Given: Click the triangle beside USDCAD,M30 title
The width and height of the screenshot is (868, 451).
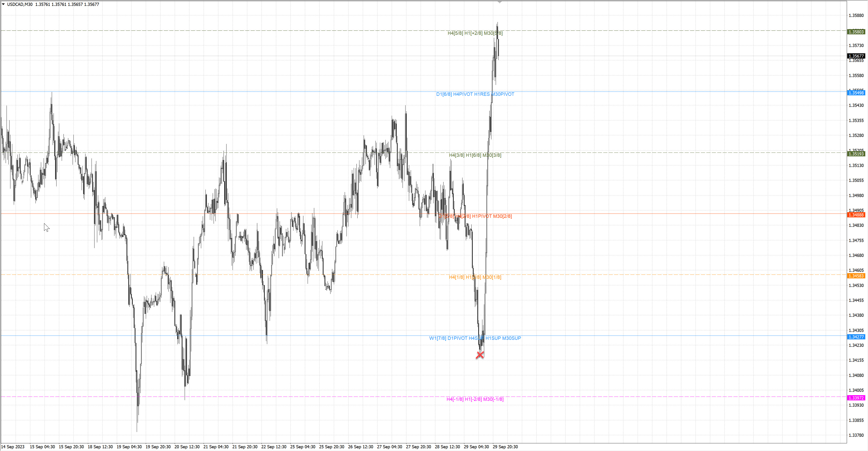Looking at the screenshot, I should click(3, 4).
